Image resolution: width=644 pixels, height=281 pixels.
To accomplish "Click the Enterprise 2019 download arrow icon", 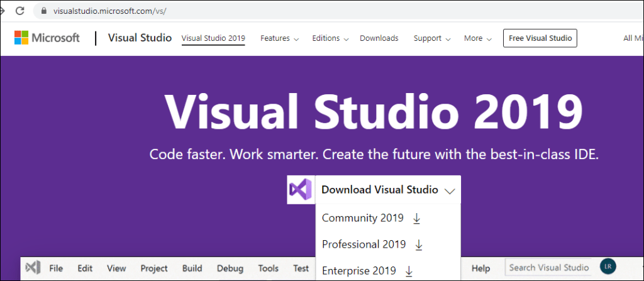I will pos(409,271).
